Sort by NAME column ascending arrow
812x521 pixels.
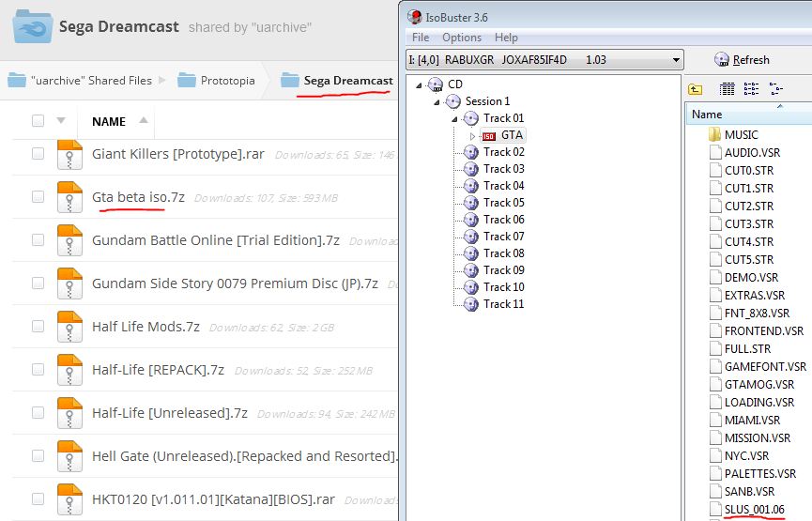coord(144,120)
